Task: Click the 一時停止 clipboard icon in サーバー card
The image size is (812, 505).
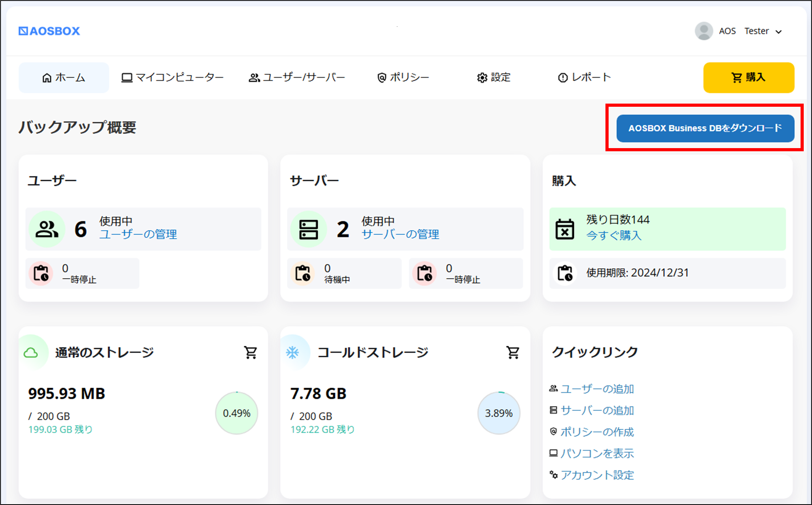Action: pyautogui.click(x=425, y=273)
